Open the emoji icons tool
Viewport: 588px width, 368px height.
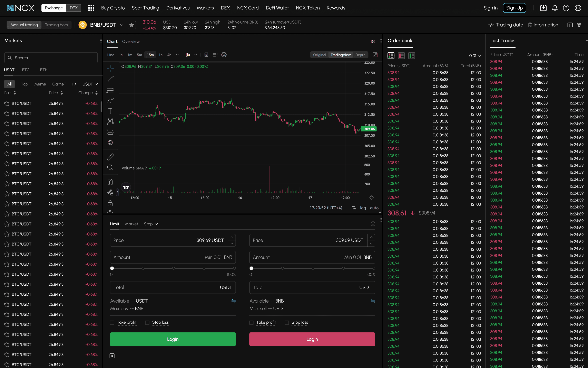click(110, 143)
